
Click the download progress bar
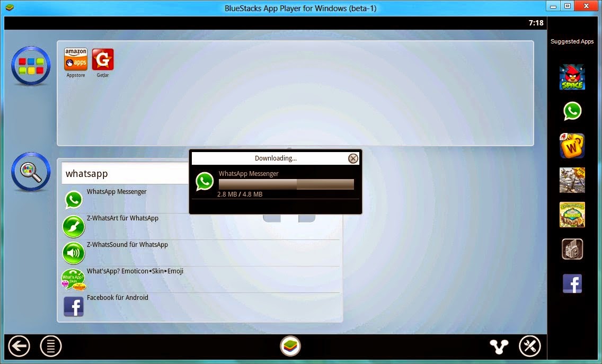(x=286, y=184)
